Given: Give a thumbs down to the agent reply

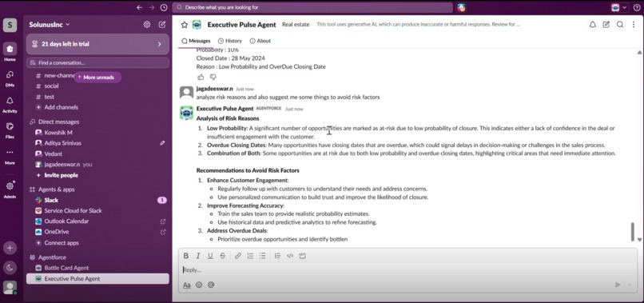Looking at the screenshot, I should coord(213,77).
